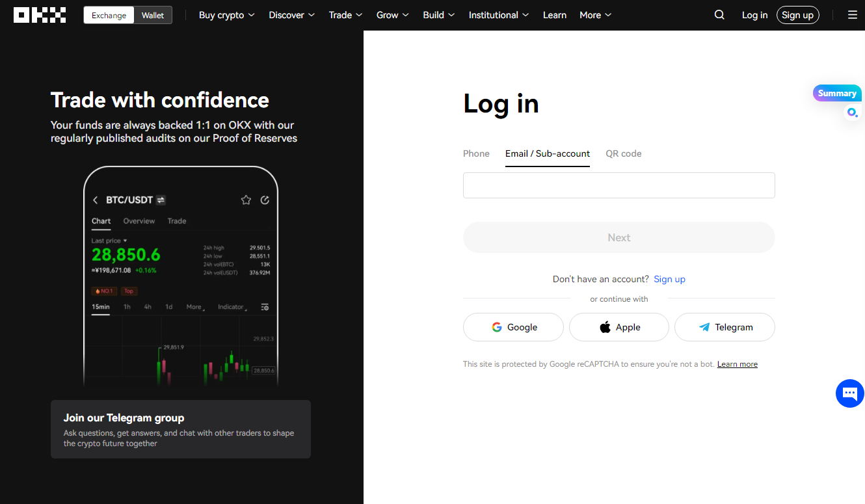
Task: Expand the Grow menu
Action: click(393, 15)
